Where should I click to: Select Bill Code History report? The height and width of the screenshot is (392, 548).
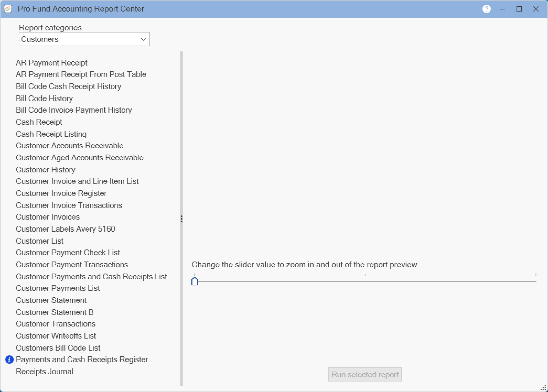[44, 99]
